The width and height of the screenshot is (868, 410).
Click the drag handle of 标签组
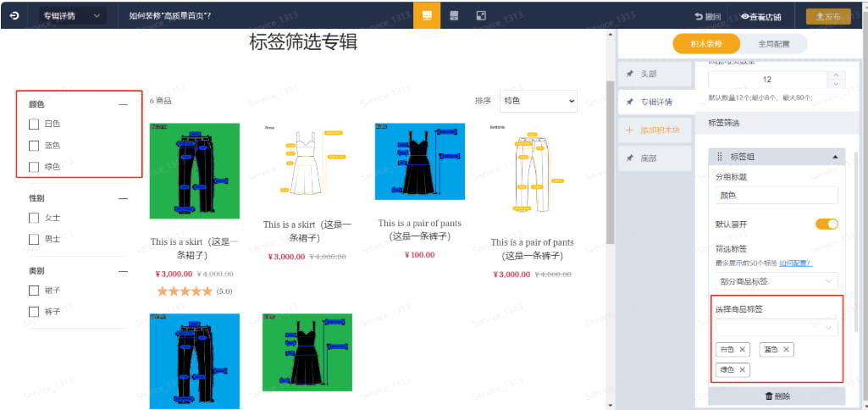[720, 157]
